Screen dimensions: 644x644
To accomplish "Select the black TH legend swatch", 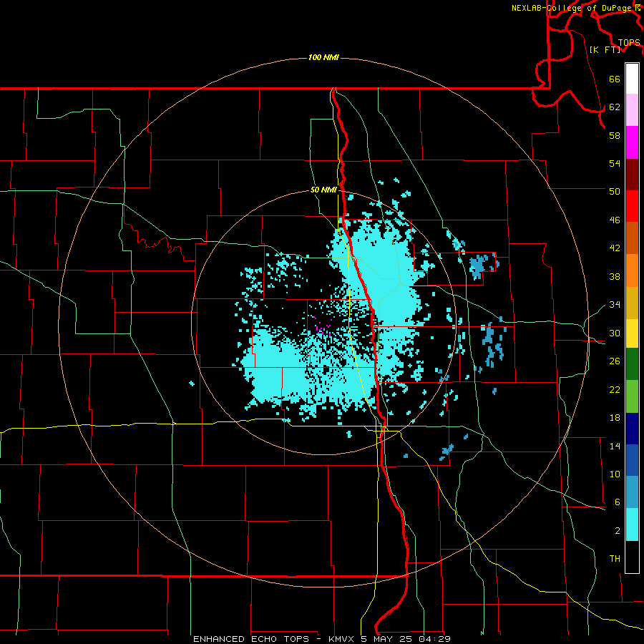I will [632, 557].
